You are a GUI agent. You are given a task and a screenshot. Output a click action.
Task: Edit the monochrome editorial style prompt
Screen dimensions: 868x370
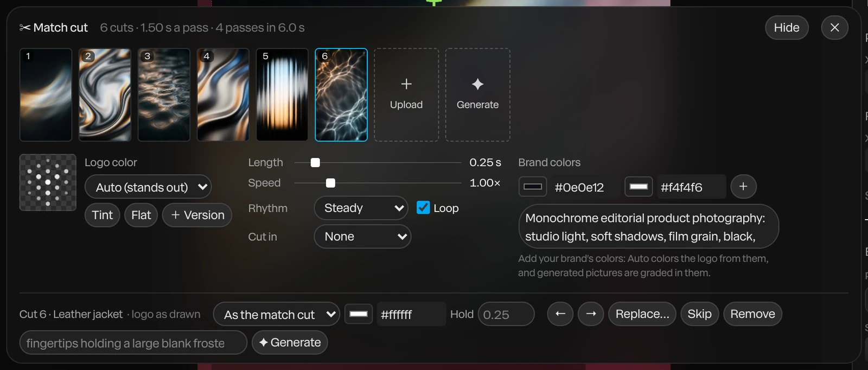click(x=649, y=226)
